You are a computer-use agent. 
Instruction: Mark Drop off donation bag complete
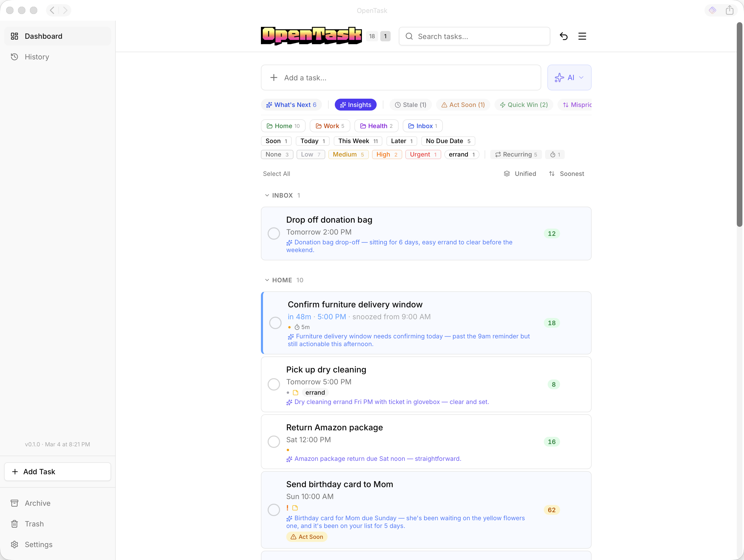click(274, 234)
